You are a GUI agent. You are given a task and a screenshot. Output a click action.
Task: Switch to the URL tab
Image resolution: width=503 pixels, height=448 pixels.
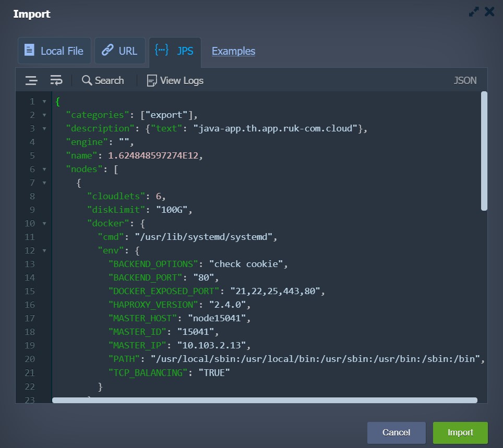(119, 51)
